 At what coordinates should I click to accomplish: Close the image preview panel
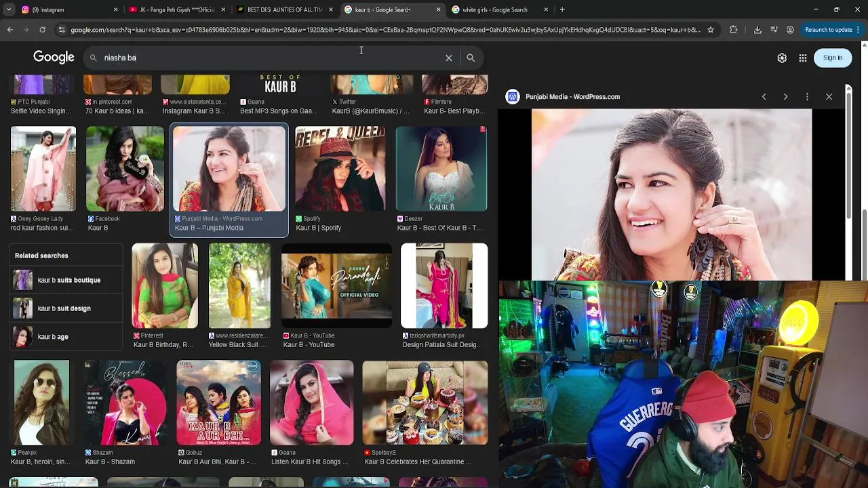click(829, 97)
